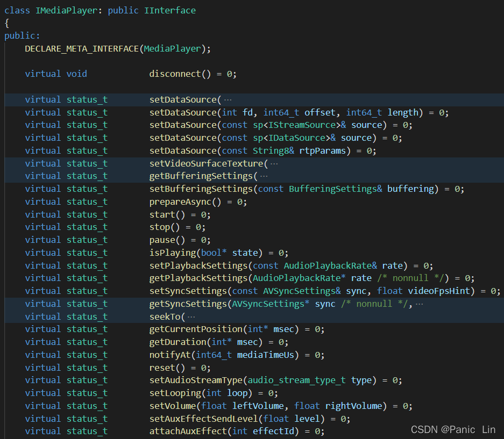Viewport: 504px width, 439px height.
Task: Click the 'void' return type keyword
Action: click(76, 74)
